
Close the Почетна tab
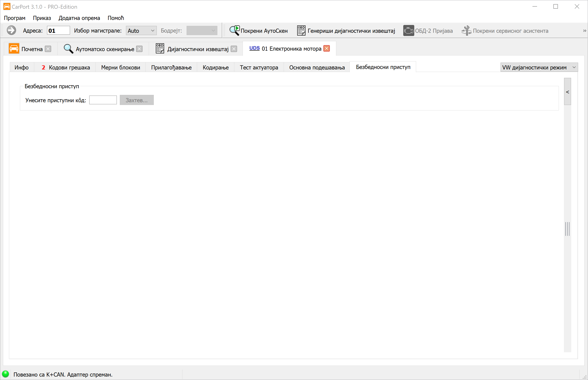click(48, 49)
